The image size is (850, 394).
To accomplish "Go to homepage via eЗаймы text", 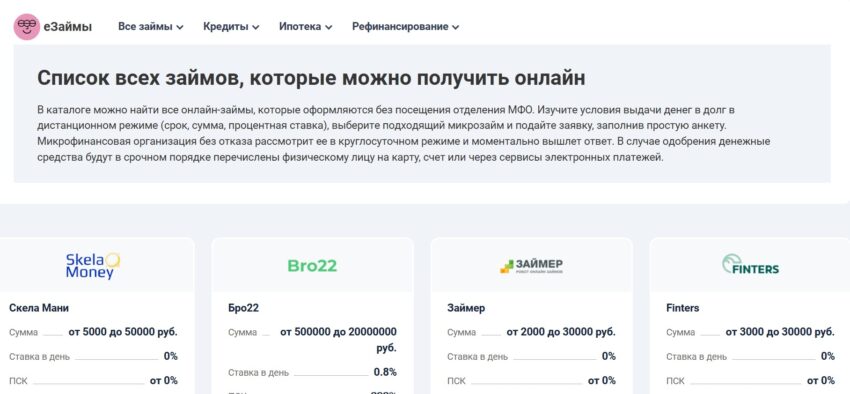I will click(x=68, y=27).
